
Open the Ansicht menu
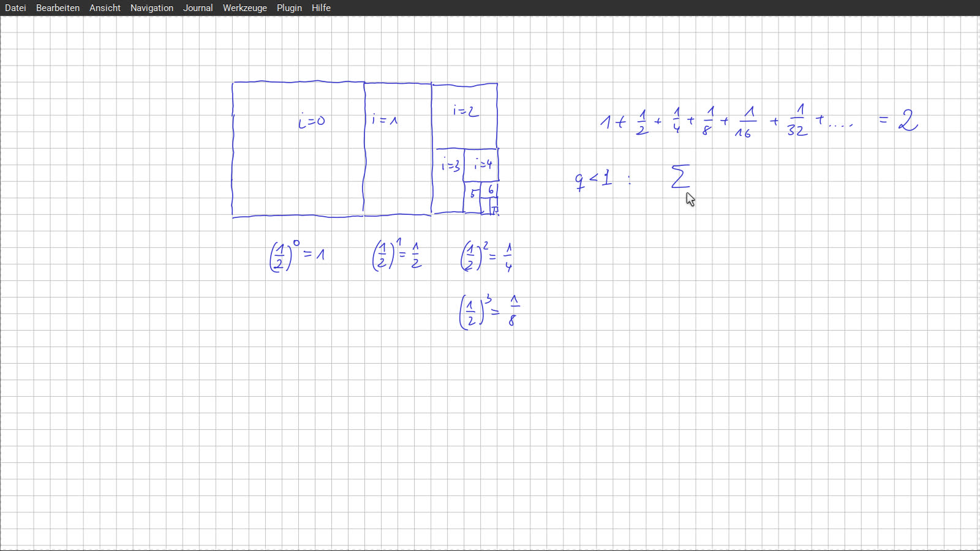[x=105, y=8]
